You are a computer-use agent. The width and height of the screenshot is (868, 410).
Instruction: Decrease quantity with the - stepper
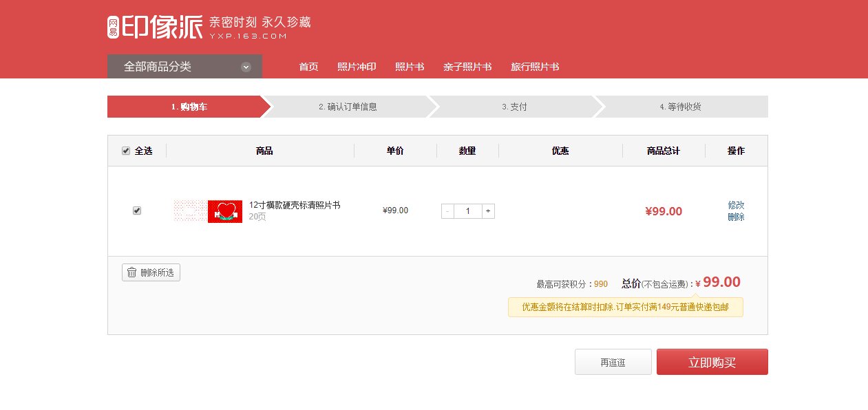point(448,211)
